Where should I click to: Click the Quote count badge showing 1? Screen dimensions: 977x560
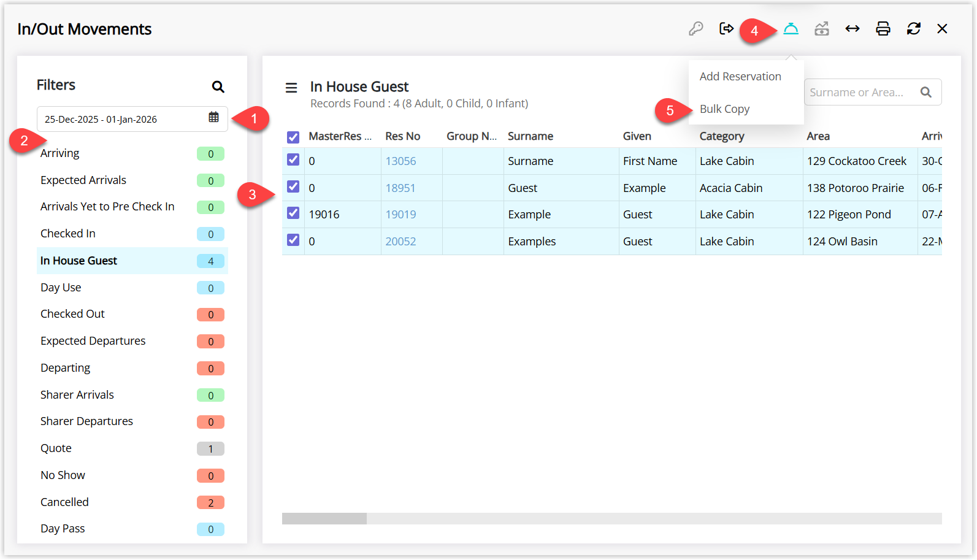point(210,449)
